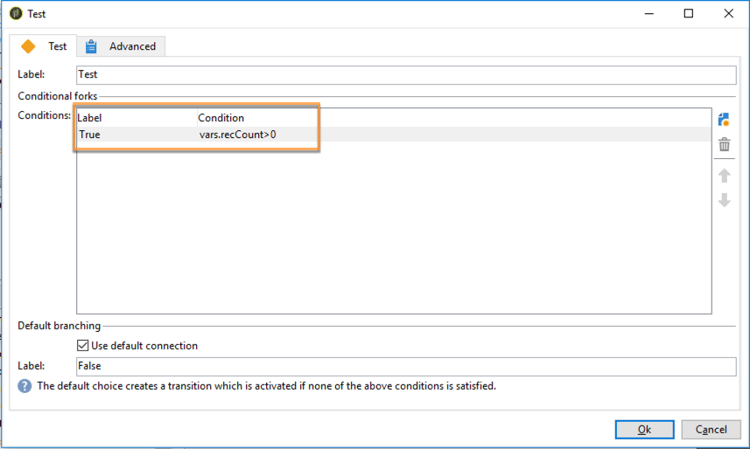The height and width of the screenshot is (449, 750).
Task: Select the Test tab
Action: pos(43,46)
